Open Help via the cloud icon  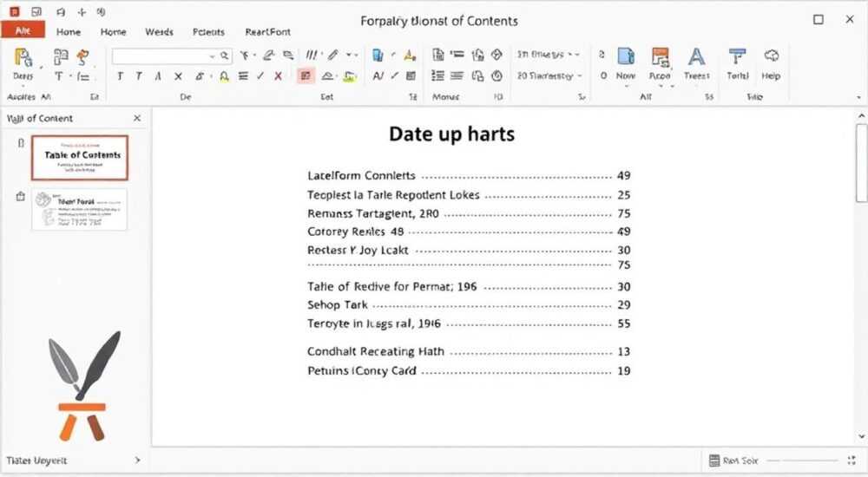[x=771, y=56]
